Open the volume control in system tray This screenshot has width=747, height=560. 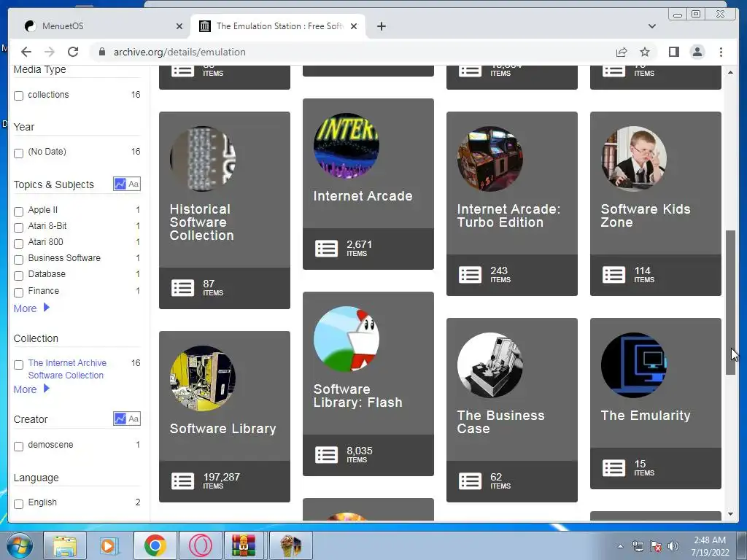[673, 546]
